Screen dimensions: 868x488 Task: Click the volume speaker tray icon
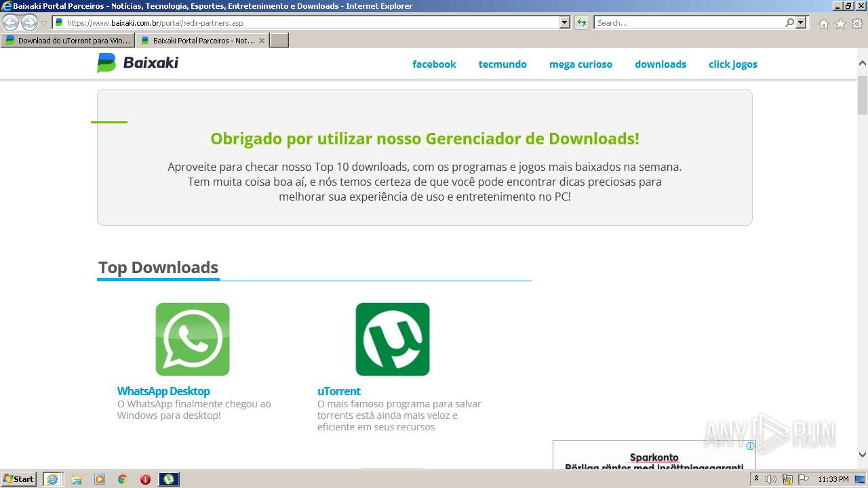(771, 479)
